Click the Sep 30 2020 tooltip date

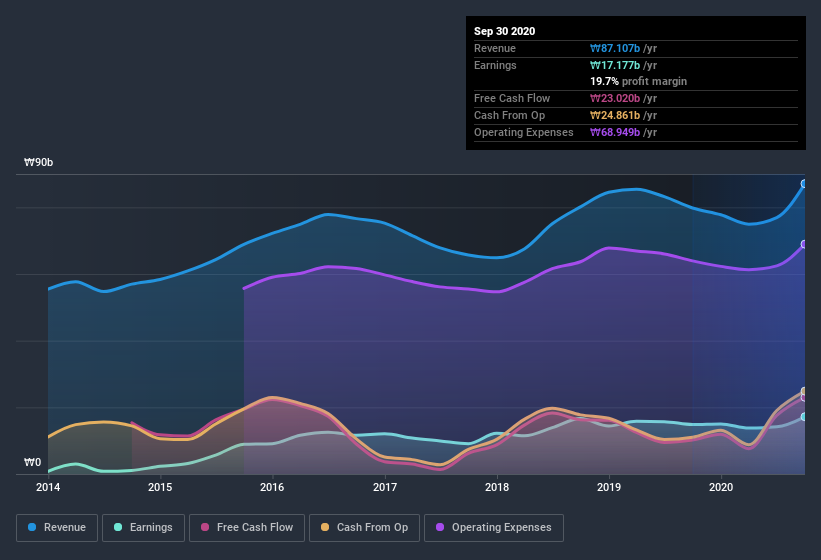[x=504, y=31]
